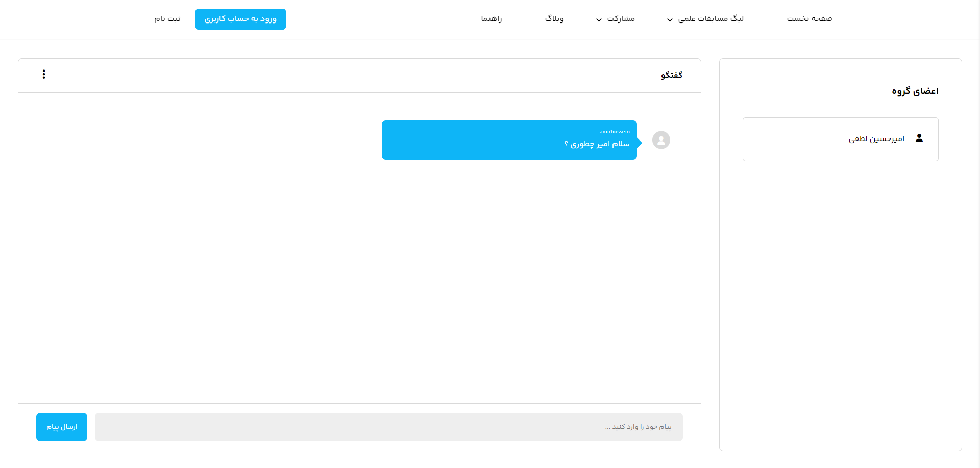Click the person icon next to امیرحسین لطفی

click(920, 138)
